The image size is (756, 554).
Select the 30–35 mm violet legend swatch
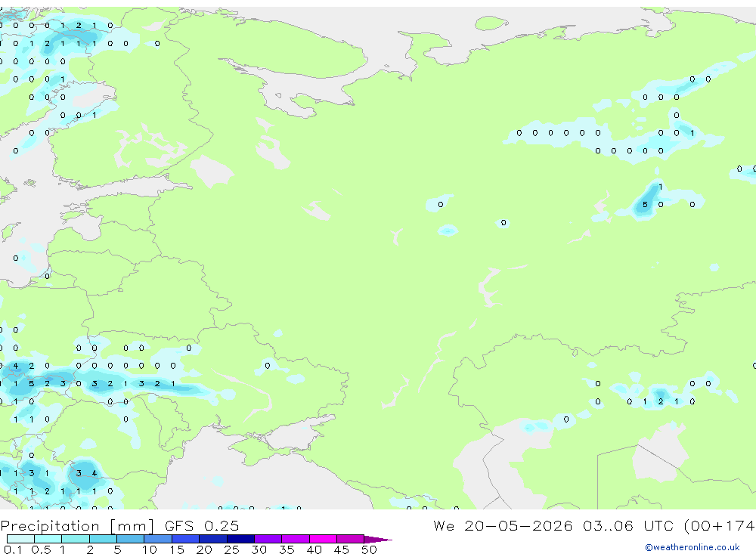click(268, 539)
